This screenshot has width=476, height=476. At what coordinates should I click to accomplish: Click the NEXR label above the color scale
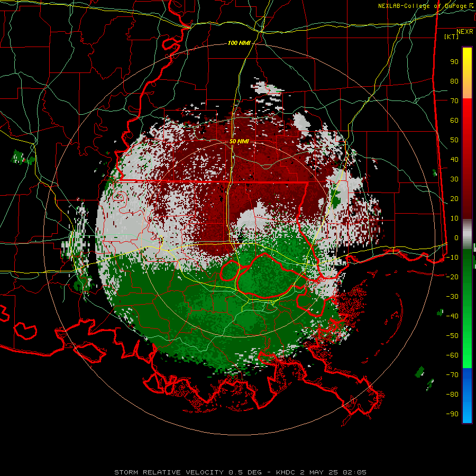click(465, 32)
